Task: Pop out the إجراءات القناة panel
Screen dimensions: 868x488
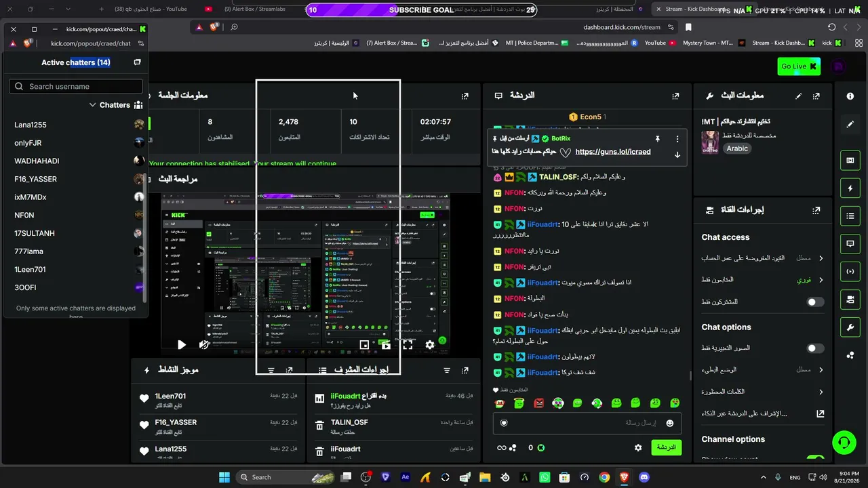Action: click(x=816, y=210)
